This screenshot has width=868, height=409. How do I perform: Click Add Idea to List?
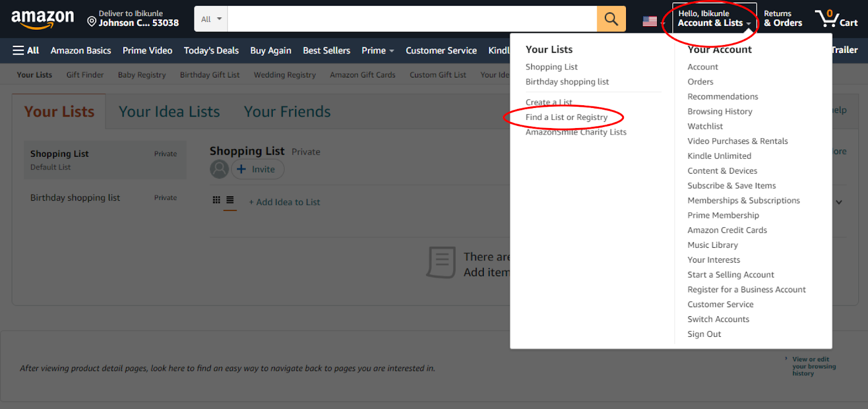pos(284,202)
